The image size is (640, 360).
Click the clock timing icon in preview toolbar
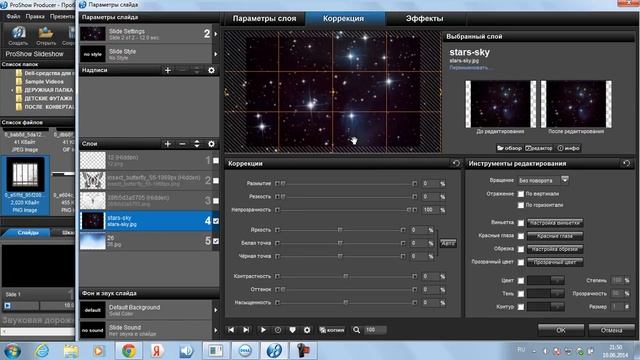point(278,330)
